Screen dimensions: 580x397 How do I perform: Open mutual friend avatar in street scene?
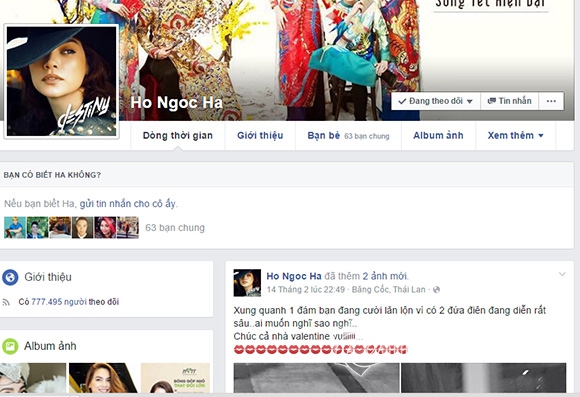128,227
